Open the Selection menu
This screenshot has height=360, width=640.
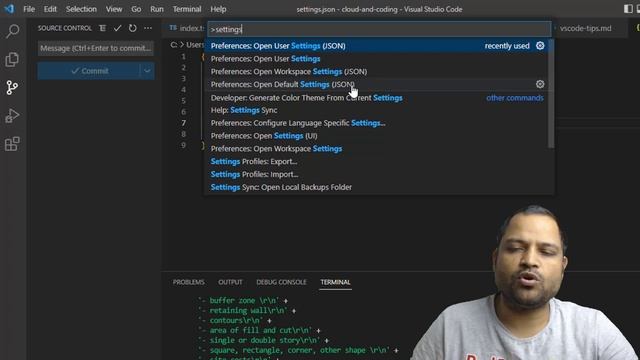81,9
